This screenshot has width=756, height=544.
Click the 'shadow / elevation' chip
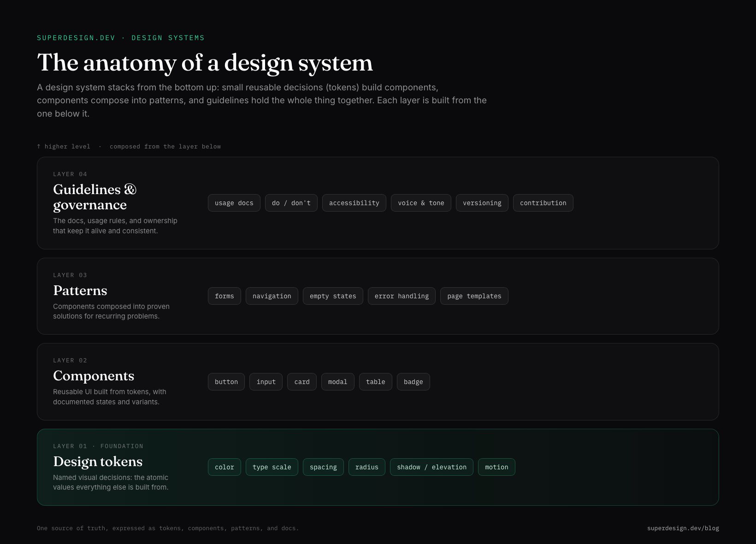point(431,467)
